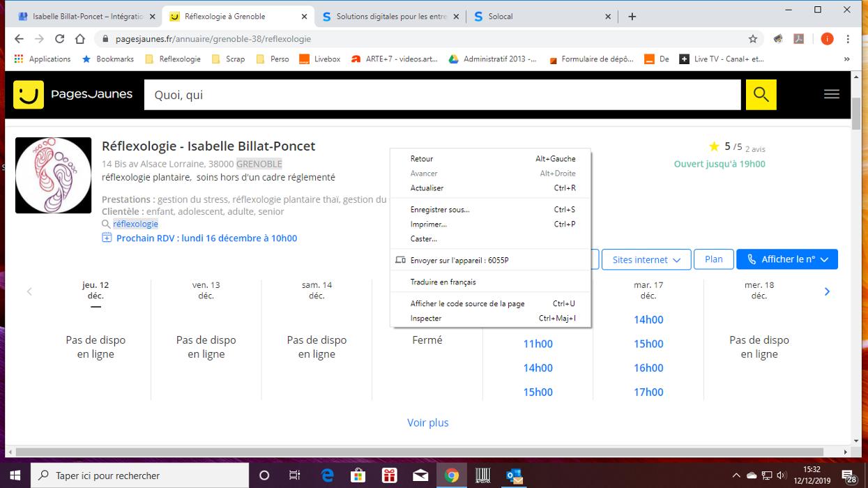Click the Chrome profile avatar icon
The image size is (868, 488).
click(827, 39)
